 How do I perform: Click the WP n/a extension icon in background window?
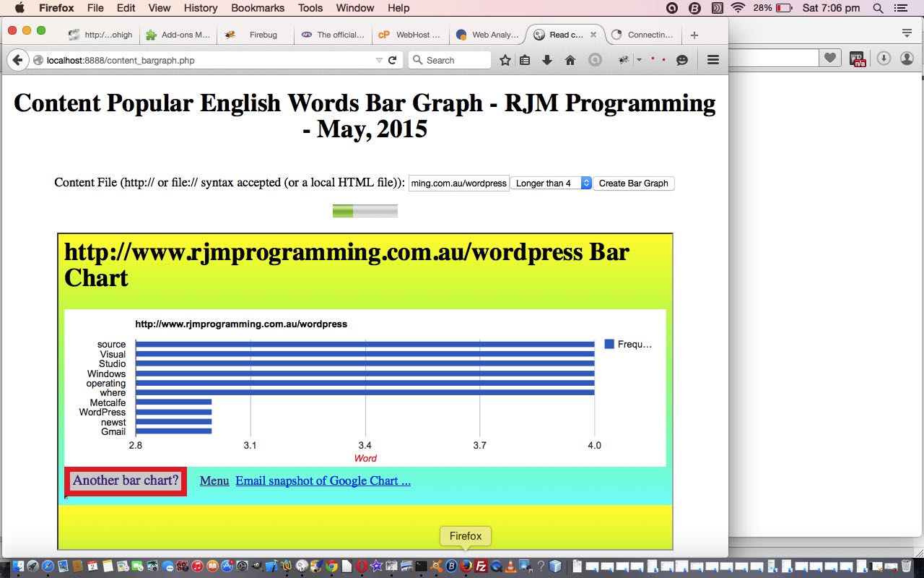pos(858,59)
